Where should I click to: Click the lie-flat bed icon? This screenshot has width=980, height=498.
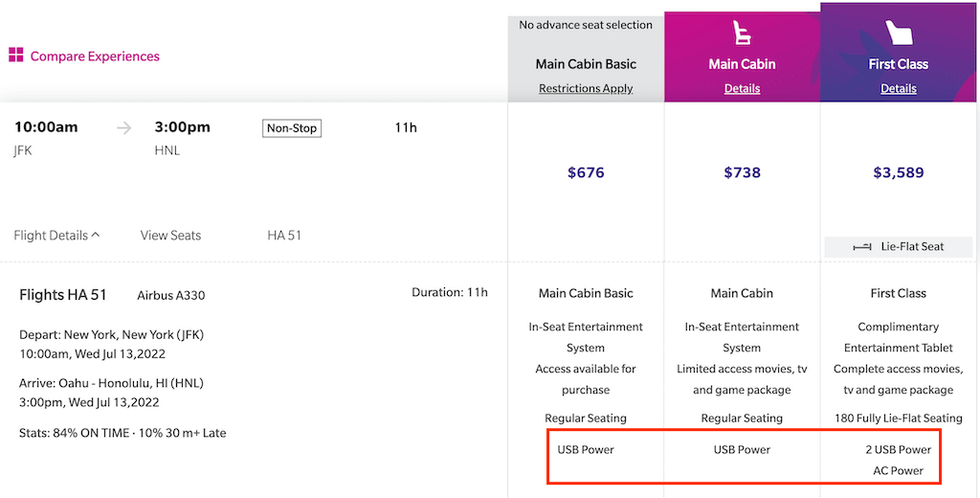pos(862,247)
